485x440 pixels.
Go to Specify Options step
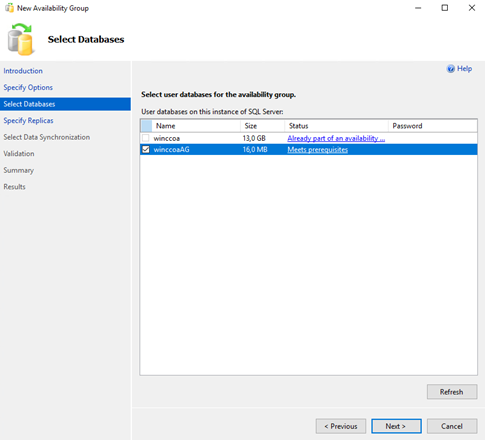(28, 87)
